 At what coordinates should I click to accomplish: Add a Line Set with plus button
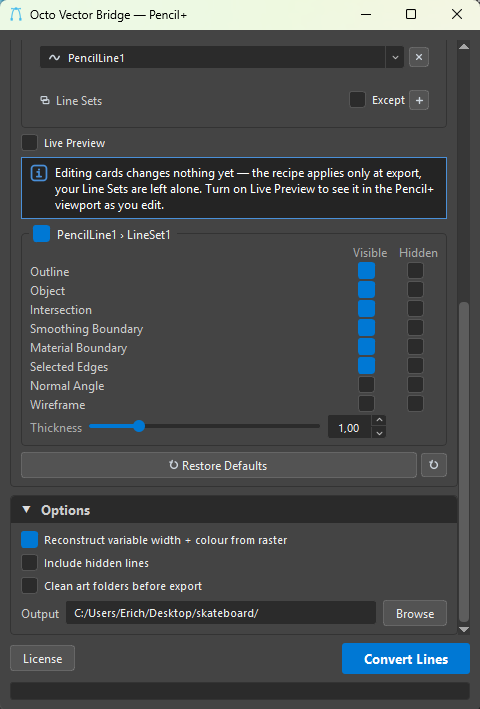click(419, 100)
